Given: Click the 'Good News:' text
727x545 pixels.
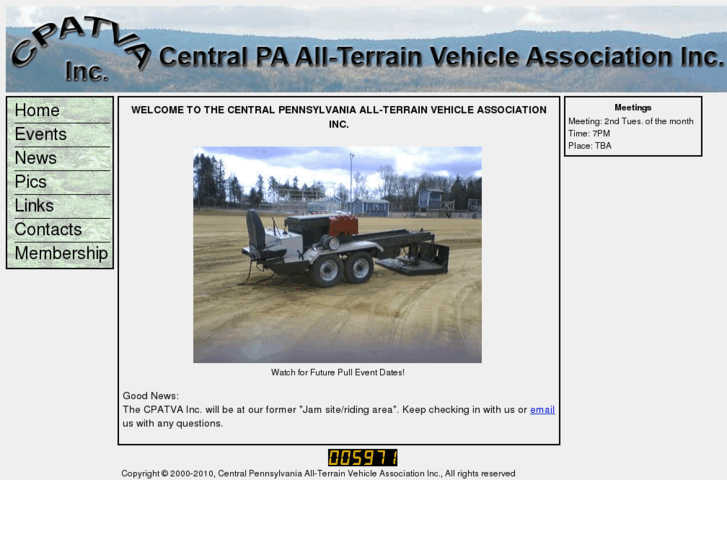Looking at the screenshot, I should [x=151, y=396].
